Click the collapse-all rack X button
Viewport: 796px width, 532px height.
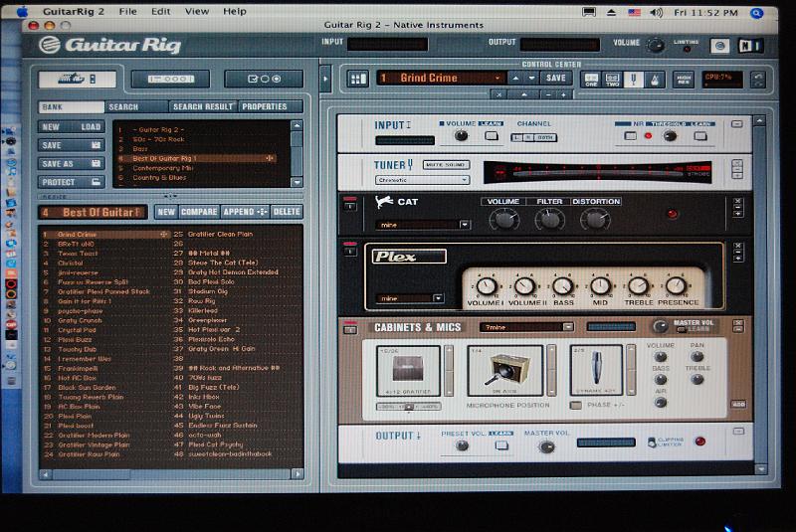[499, 94]
